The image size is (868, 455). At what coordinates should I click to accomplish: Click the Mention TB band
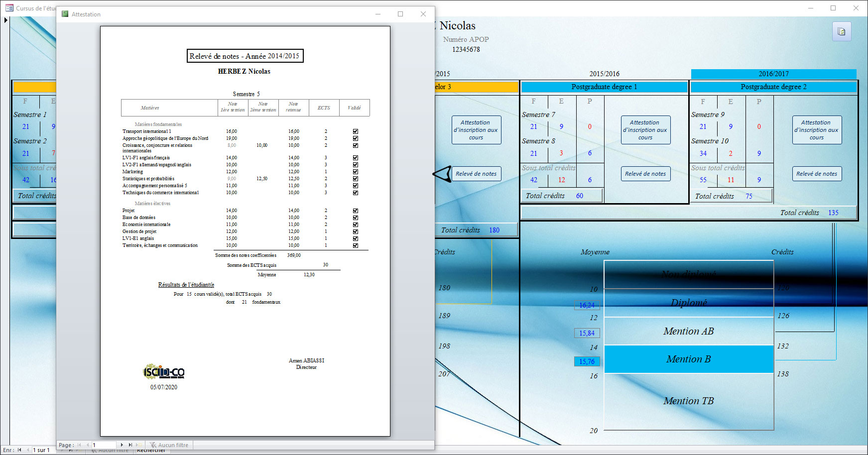coord(689,401)
